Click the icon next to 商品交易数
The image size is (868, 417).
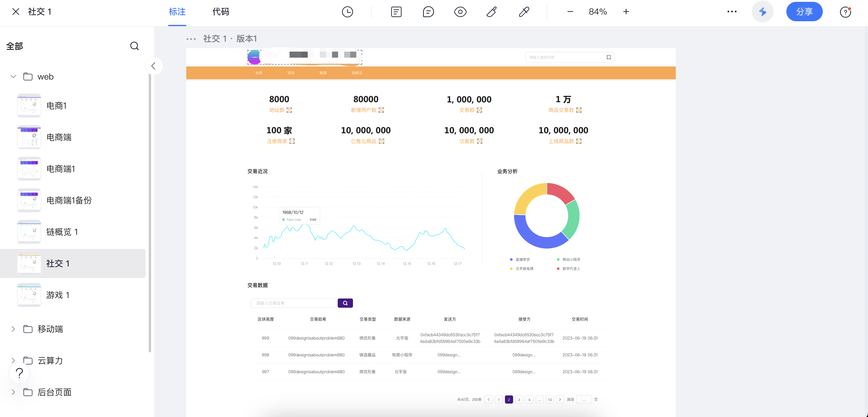click(578, 110)
